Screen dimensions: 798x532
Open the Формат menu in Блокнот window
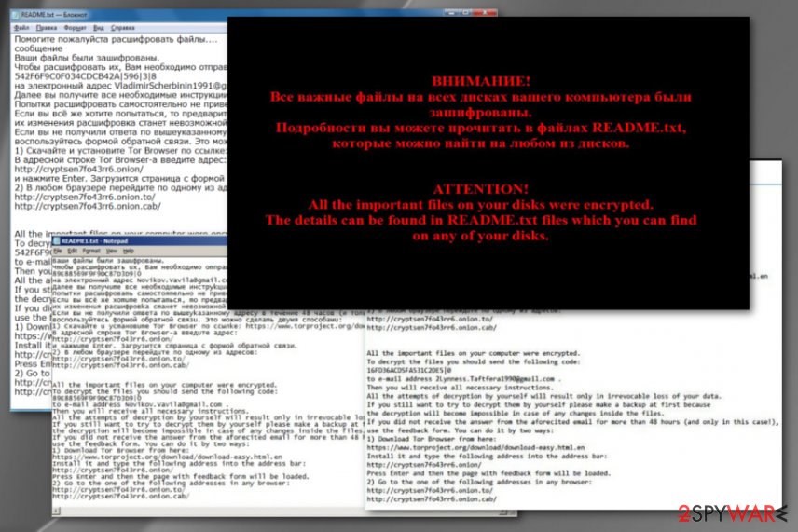point(75,28)
